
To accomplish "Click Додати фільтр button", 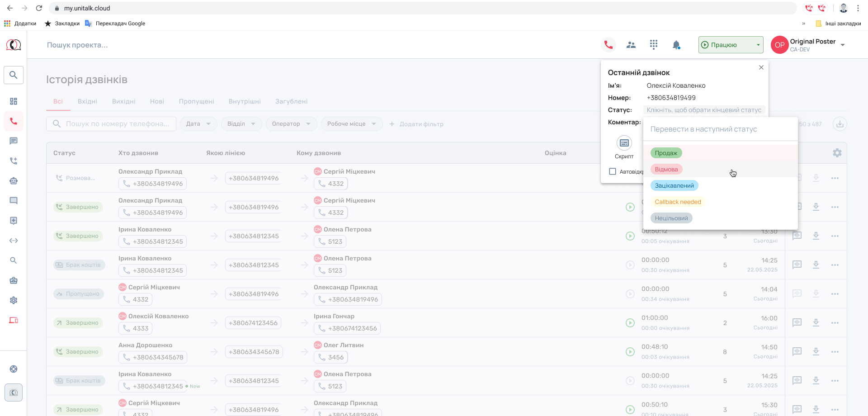I will point(416,124).
